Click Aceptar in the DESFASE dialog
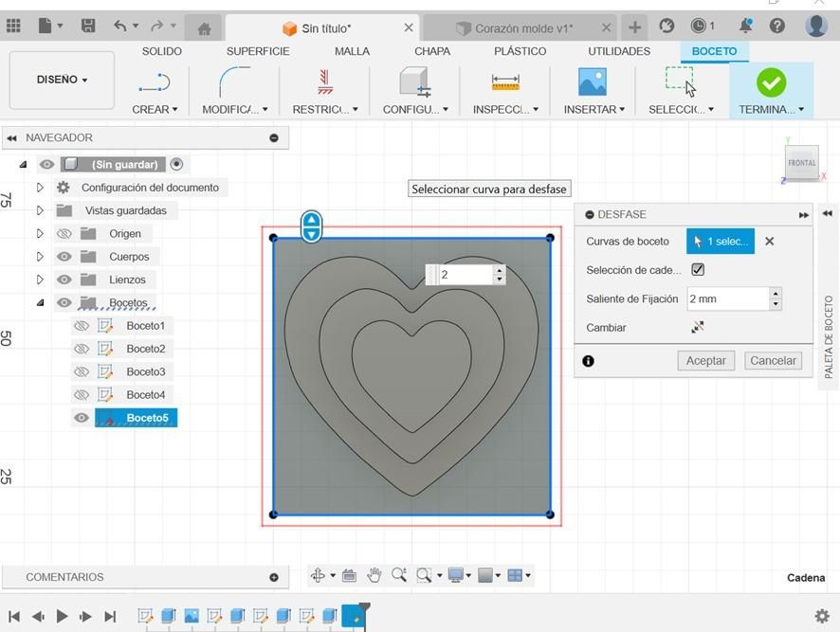The height and width of the screenshot is (632, 840). [705, 361]
